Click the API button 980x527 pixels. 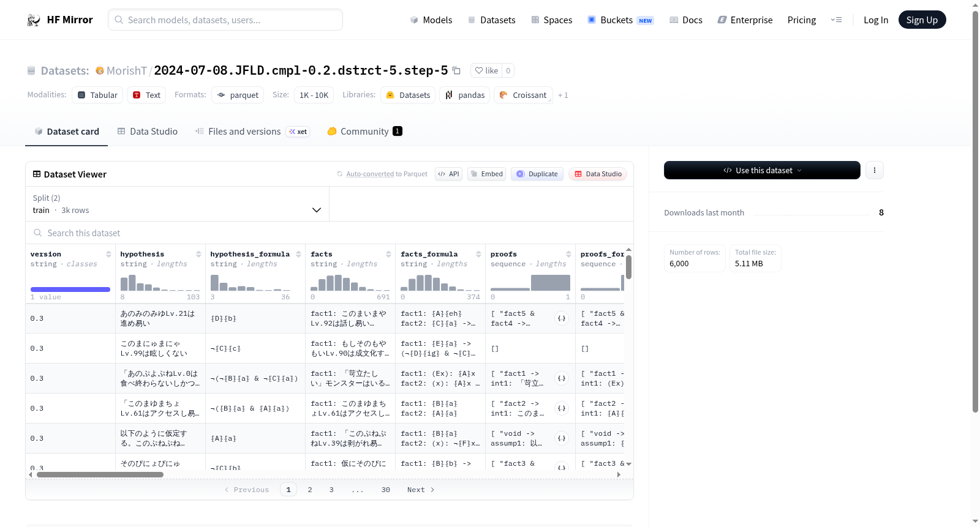(448, 174)
